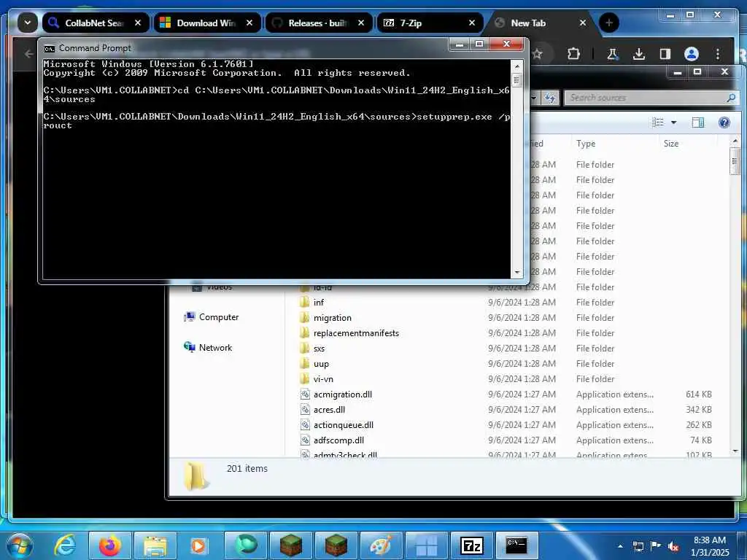747x560 pixels.
Task: Switch to the Download Windows tab
Action: pyautogui.click(x=208, y=23)
